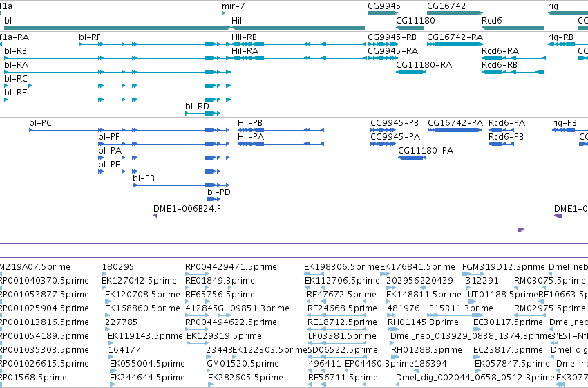The image size is (588, 388).
Task: Select the rig gene arrow
Action: [568, 13]
